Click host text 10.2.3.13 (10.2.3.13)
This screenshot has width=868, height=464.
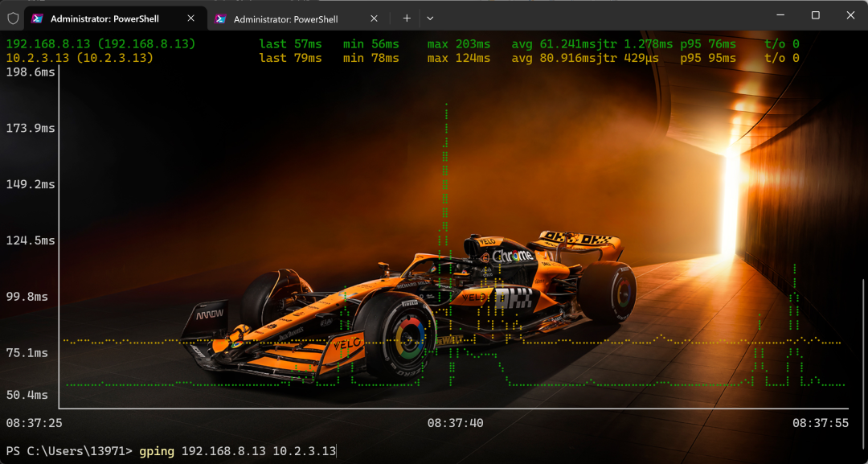tap(80, 58)
